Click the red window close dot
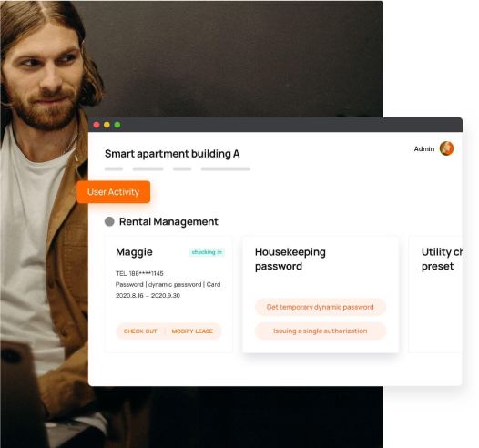479x448 pixels. pos(97,125)
